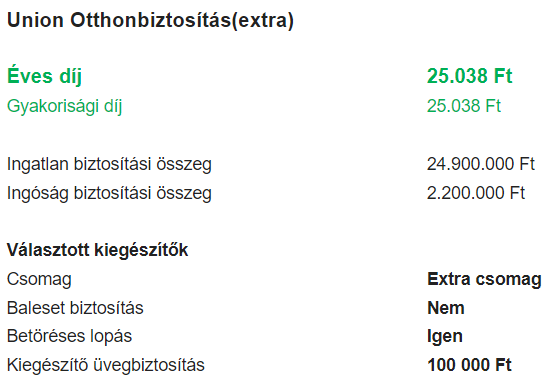Select the Igen value for Betöréses lopás
Viewport: 546px width, 387px height.
[x=445, y=337]
